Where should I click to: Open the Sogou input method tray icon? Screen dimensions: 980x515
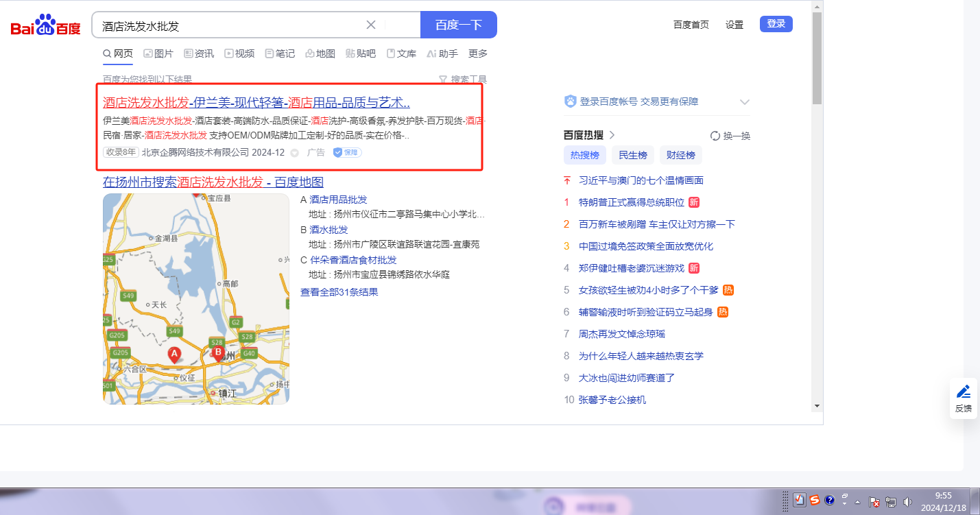pyautogui.click(x=815, y=501)
